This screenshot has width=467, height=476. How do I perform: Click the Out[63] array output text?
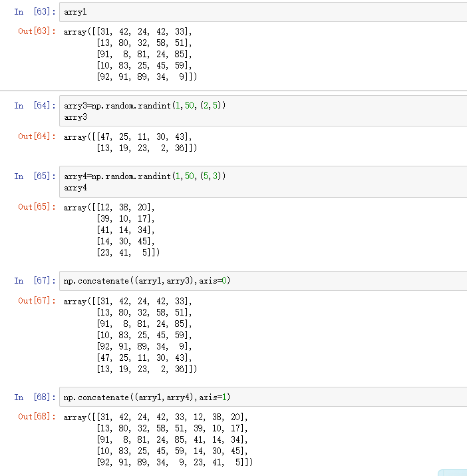(x=130, y=54)
